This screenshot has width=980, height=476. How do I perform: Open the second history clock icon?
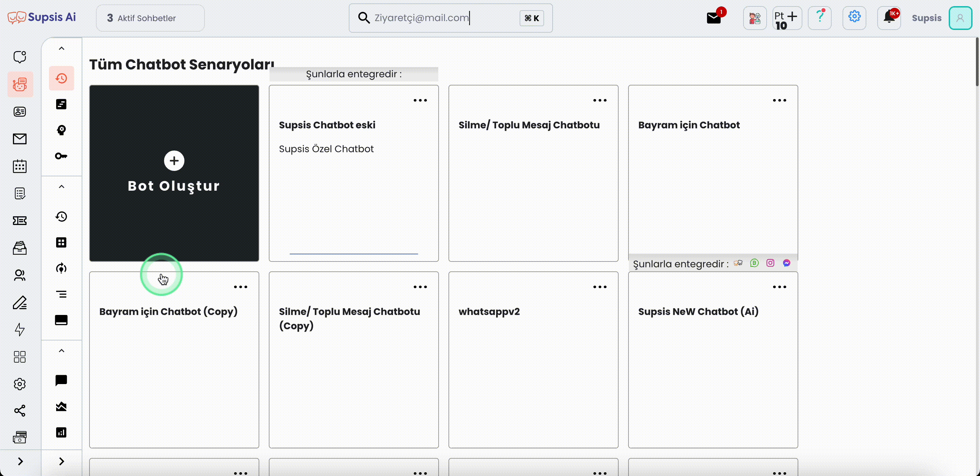tap(61, 217)
